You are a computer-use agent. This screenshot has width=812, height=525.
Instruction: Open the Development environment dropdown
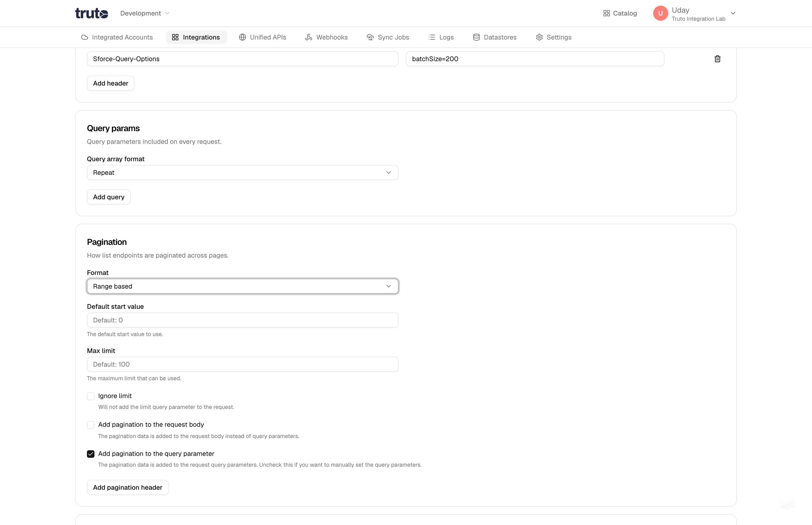(145, 13)
